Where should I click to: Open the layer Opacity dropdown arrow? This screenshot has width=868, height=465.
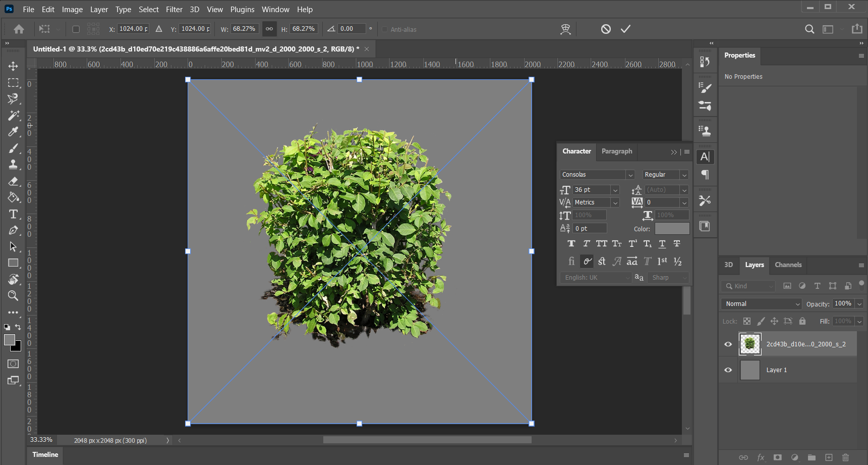point(859,304)
